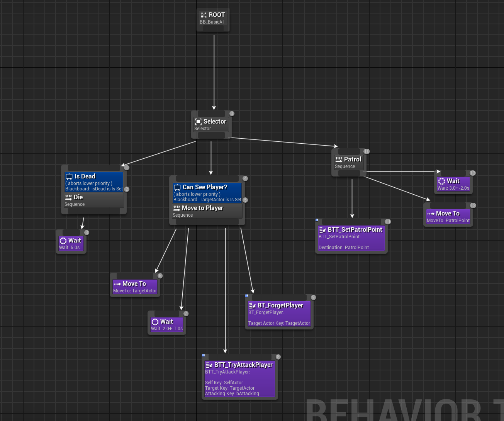Click the 'MoveTo: PatrolPoint' description
This screenshot has height=421, width=504.
pyautogui.click(x=448, y=221)
